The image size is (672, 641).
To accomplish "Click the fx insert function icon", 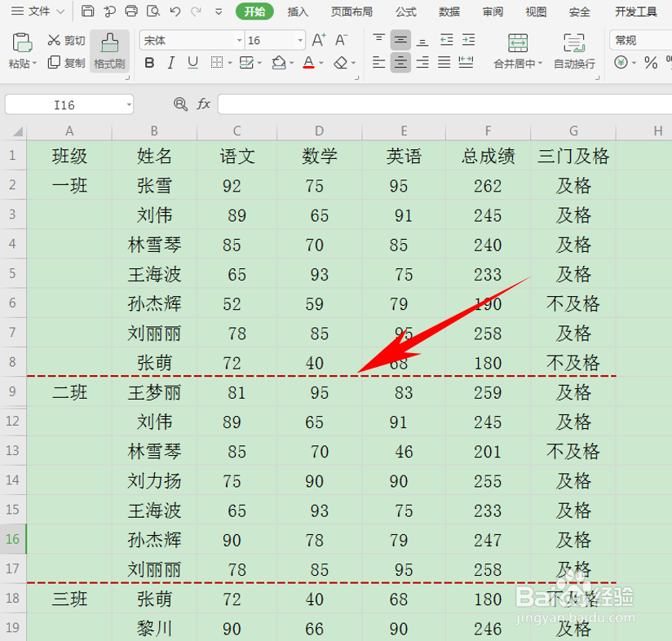I will 204,104.
